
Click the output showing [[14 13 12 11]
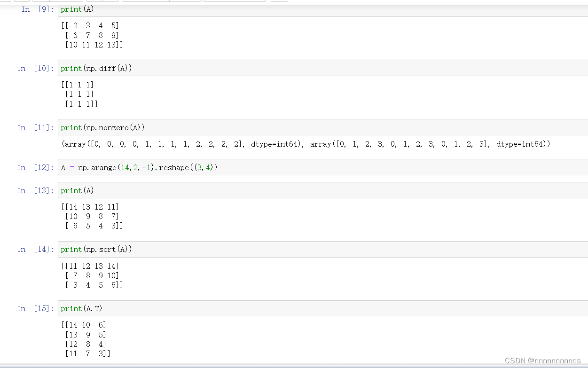(x=91, y=216)
